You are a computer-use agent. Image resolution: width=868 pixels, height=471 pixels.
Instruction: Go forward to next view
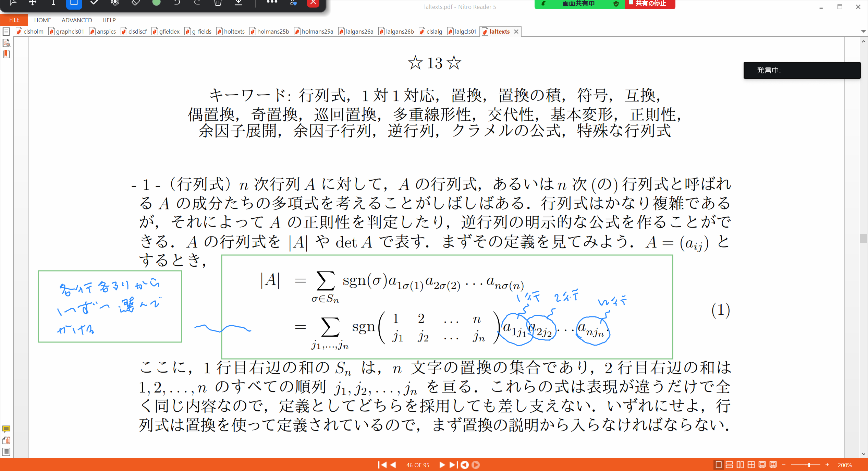476,465
